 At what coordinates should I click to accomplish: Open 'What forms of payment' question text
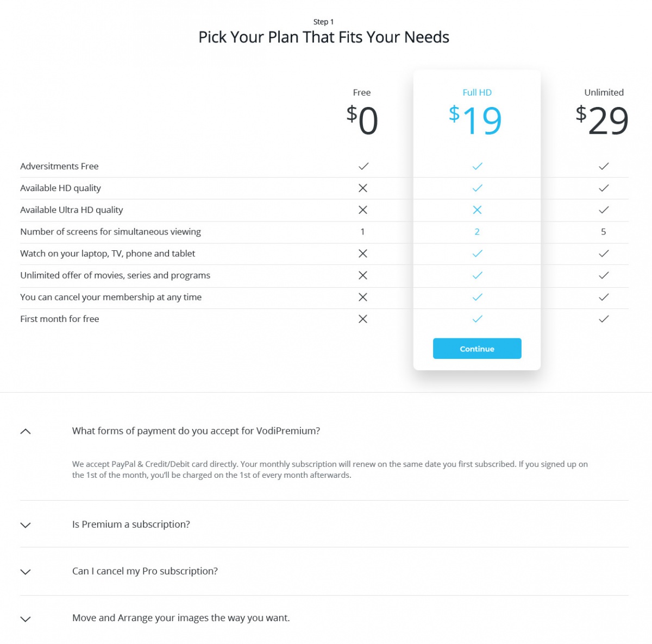click(x=196, y=431)
